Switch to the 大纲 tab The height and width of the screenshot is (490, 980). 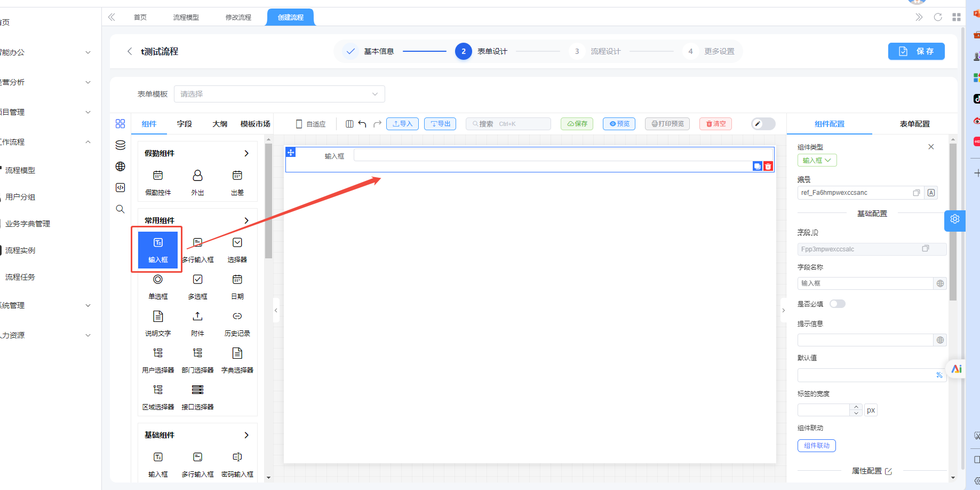point(220,124)
